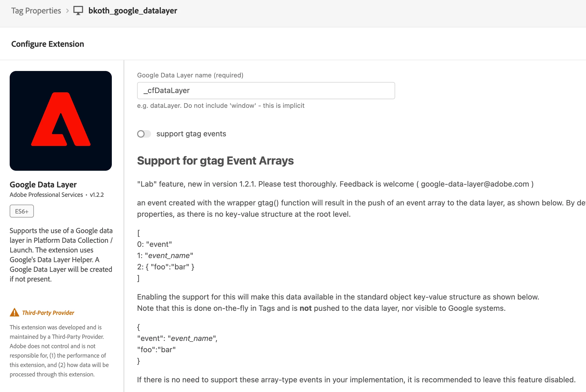Open the Tag Properties breadcrumb link
The width and height of the screenshot is (586, 392).
click(36, 11)
